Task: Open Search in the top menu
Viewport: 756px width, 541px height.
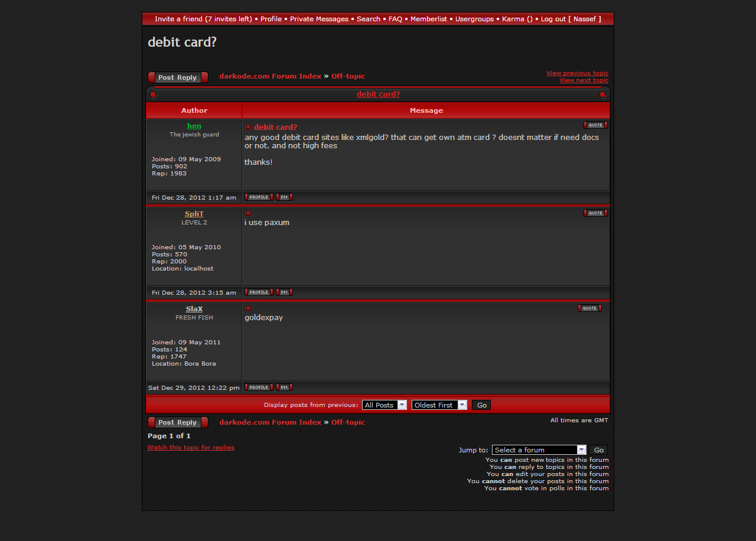Action: [368, 19]
